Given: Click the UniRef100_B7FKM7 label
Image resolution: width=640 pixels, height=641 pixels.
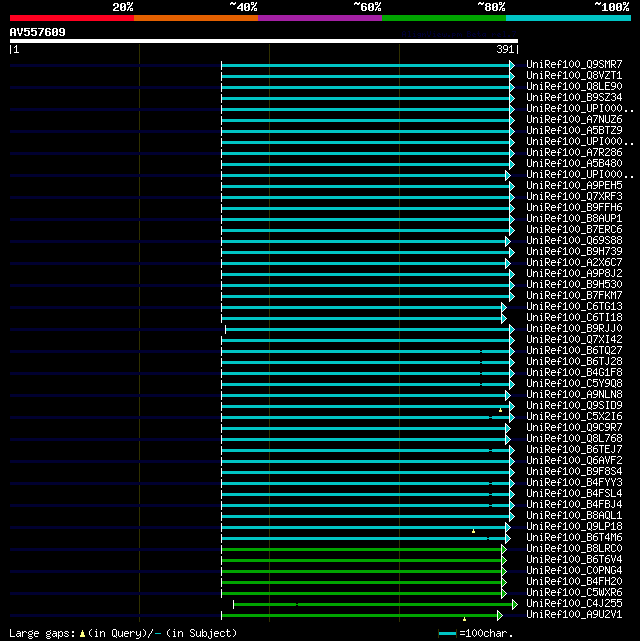Looking at the screenshot, I should pos(574,296).
